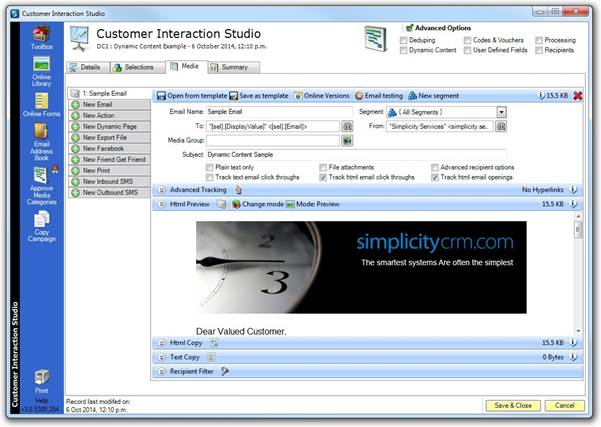Collapse the Html Preview section

coord(162,204)
